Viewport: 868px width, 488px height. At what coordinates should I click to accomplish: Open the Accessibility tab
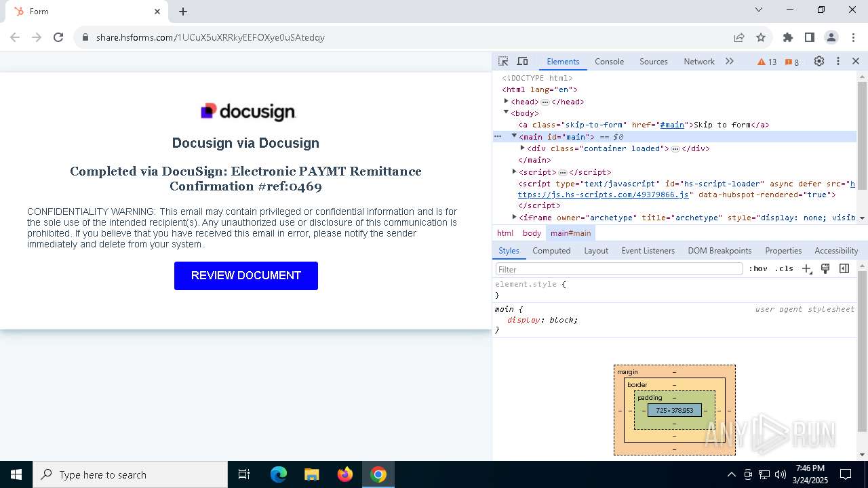click(836, 251)
